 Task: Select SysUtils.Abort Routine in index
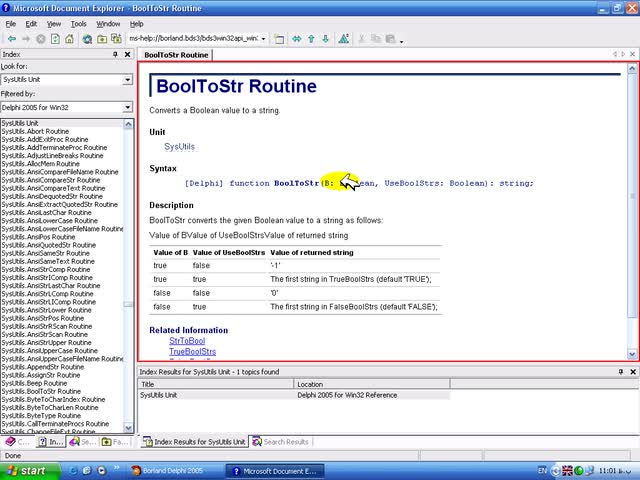(35, 131)
